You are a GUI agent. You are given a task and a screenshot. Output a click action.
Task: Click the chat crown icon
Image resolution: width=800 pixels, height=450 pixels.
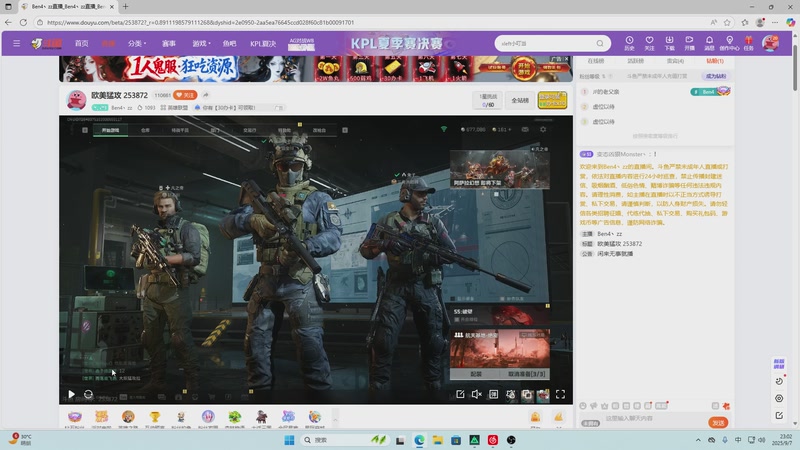(x=605, y=406)
